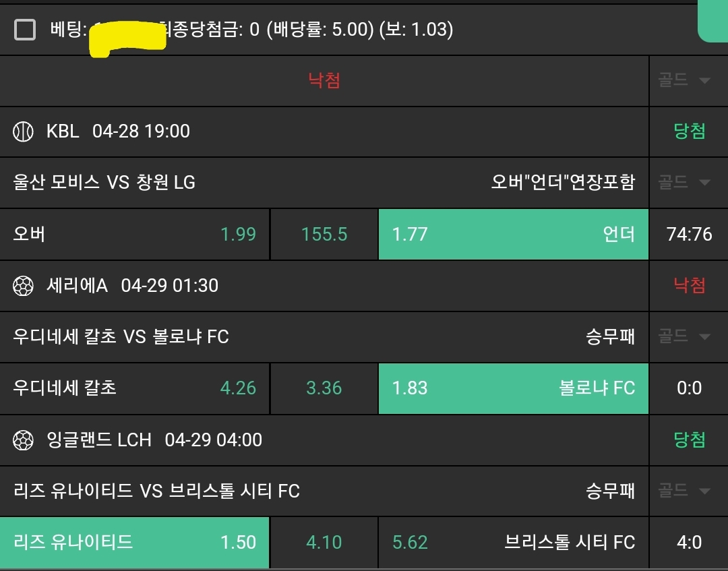The image size is (728, 571).
Task: Open the 골드 dropdown beside 낙첨 header
Action: [x=684, y=81]
